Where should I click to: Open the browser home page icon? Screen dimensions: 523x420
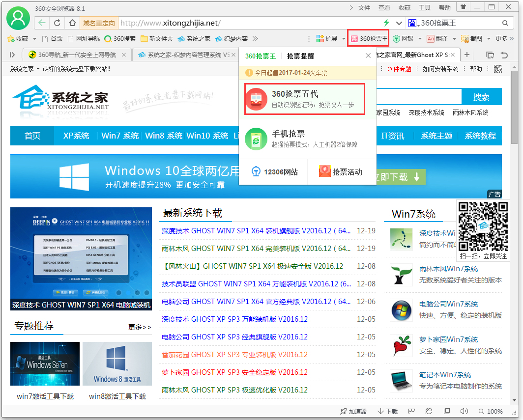[72, 23]
